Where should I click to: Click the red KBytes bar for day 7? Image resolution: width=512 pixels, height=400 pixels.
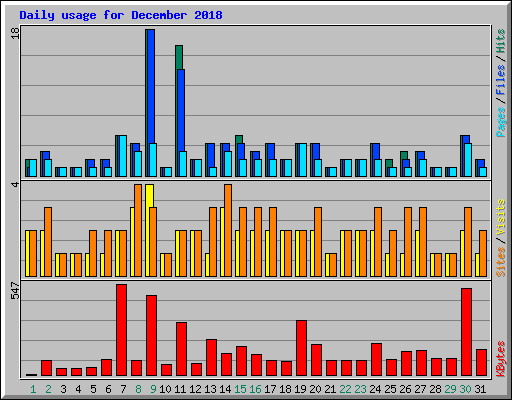[121, 330]
